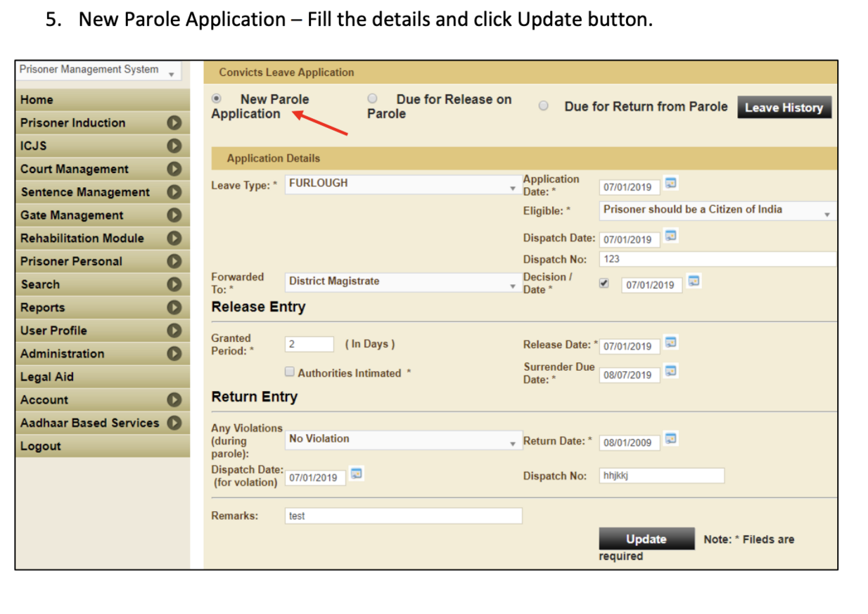Viewport: 868px width, 614px height.
Task: Open the Surrender Due Date calendar picker
Action: pyautogui.click(x=670, y=372)
